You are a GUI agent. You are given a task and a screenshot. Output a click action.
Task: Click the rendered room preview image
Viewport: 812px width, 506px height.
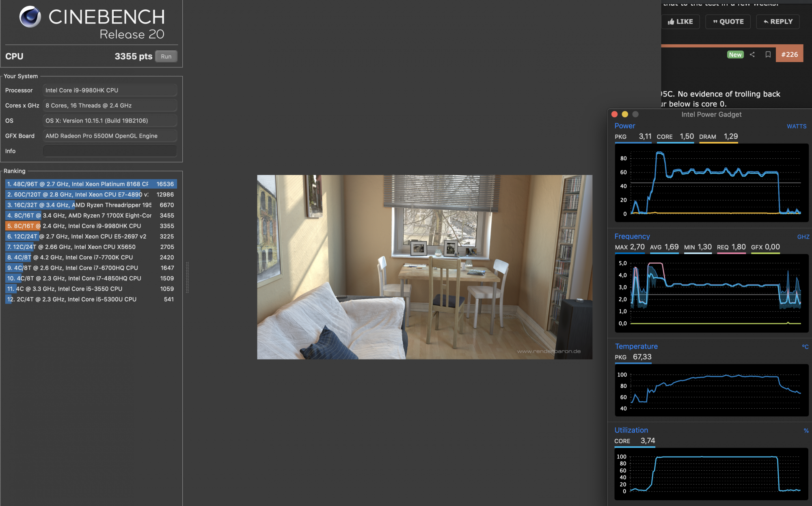(424, 267)
